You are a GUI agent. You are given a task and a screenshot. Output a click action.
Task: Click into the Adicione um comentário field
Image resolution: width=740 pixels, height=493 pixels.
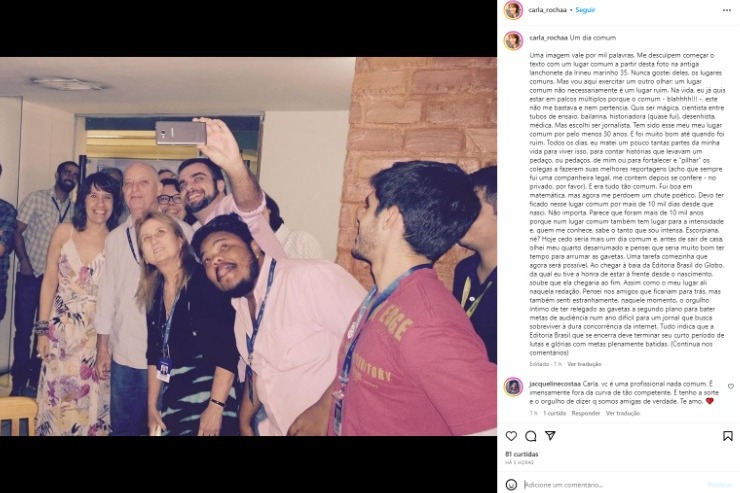[614, 485]
